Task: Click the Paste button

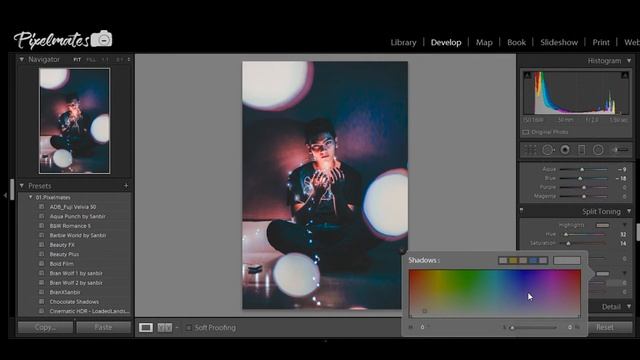Action: (x=103, y=327)
